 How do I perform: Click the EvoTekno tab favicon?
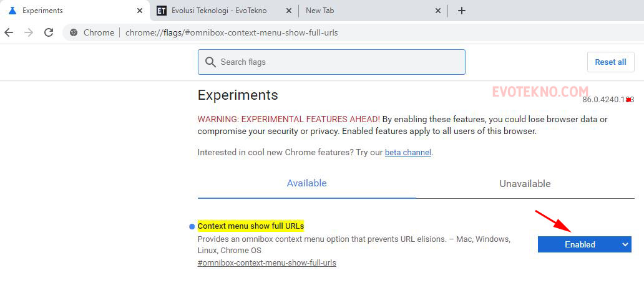click(x=162, y=11)
